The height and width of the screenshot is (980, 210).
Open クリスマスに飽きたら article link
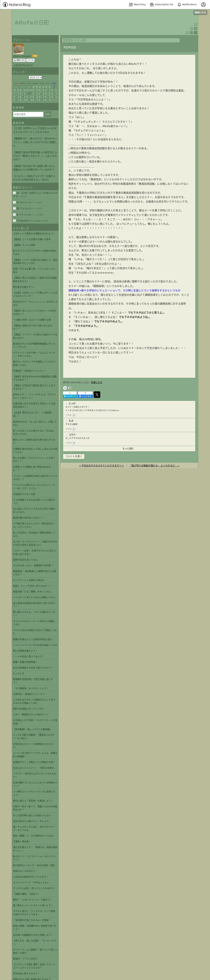point(35,487)
